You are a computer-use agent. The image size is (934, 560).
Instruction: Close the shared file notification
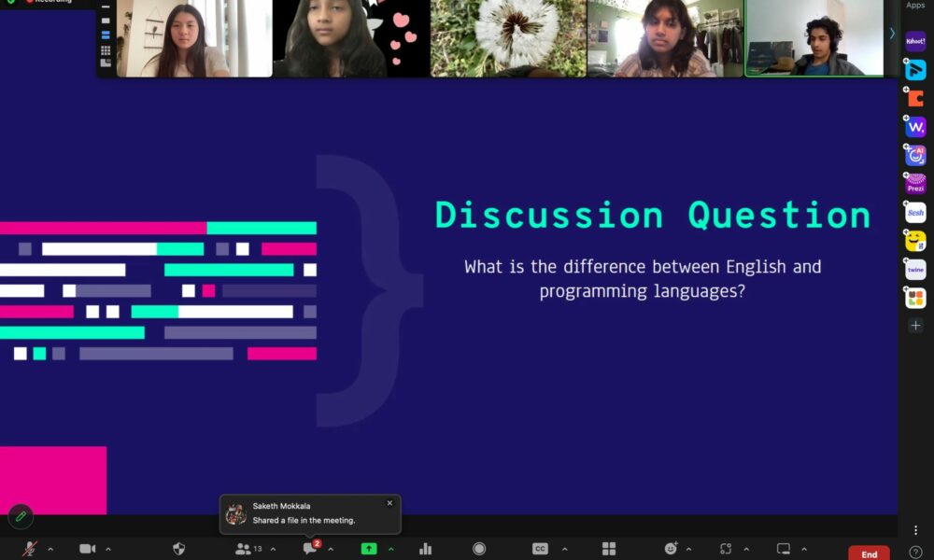click(389, 503)
